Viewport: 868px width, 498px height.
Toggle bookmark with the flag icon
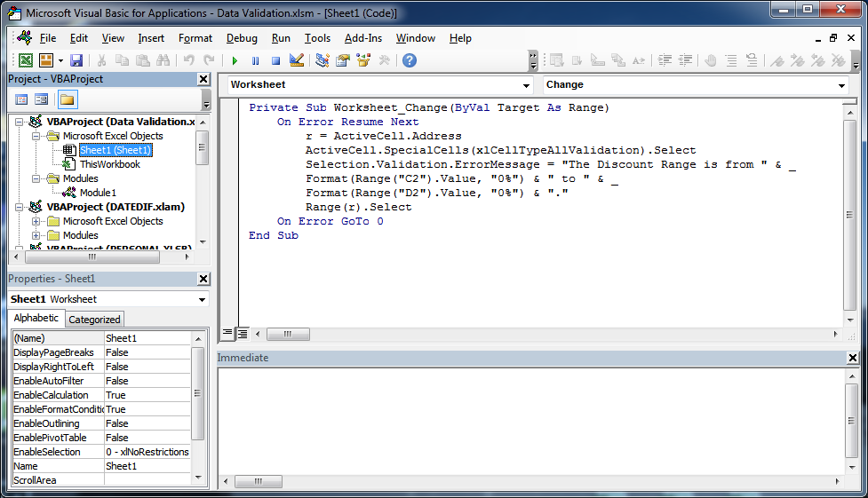click(777, 60)
